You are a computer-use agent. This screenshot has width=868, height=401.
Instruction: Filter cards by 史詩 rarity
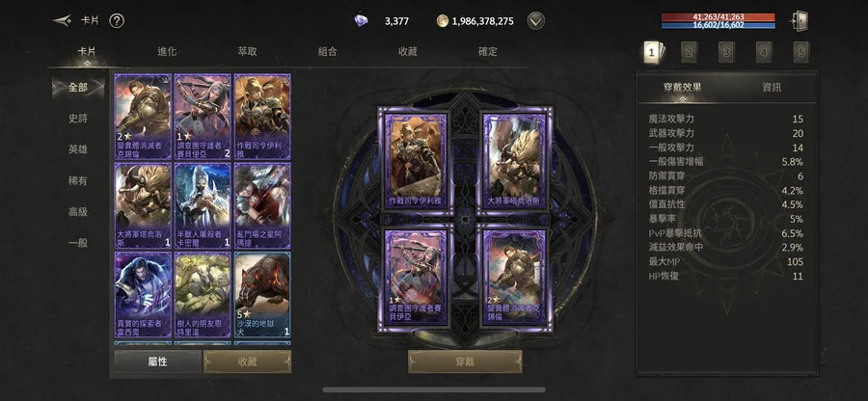point(78,119)
